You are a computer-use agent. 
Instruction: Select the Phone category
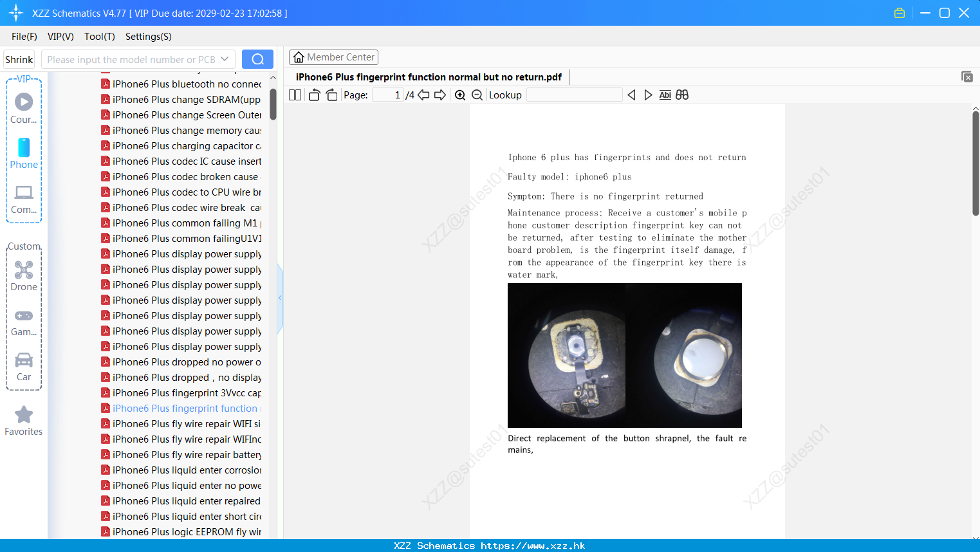coord(24,153)
